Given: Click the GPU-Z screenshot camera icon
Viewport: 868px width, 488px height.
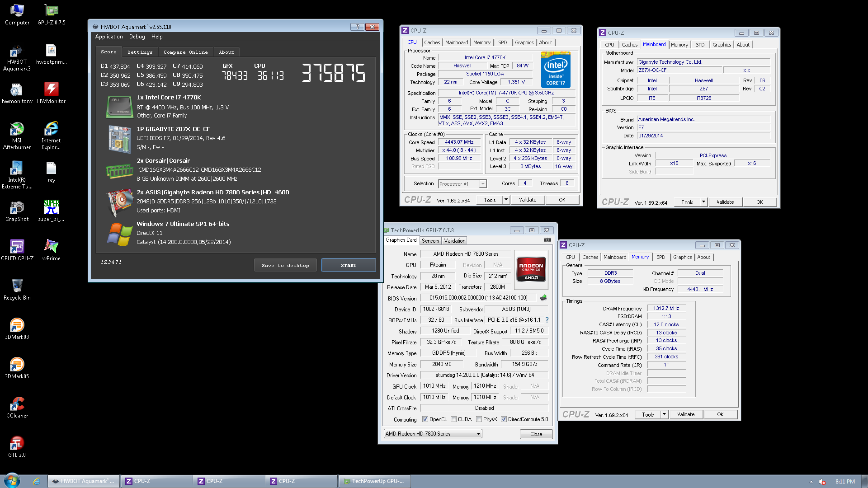Looking at the screenshot, I should click(547, 240).
